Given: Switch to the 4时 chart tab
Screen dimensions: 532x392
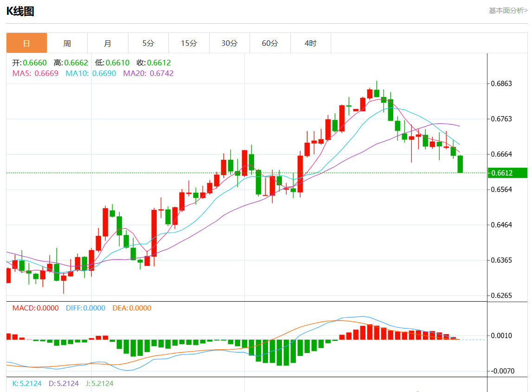Looking at the screenshot, I should 310,43.
